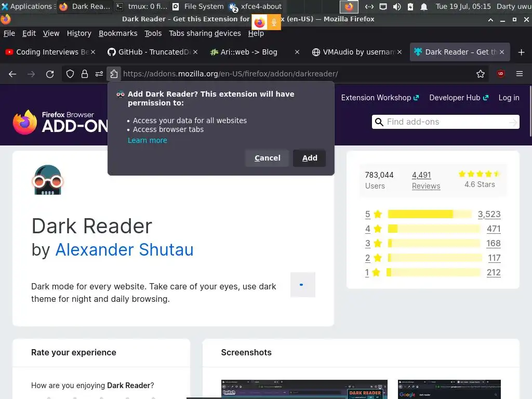The image size is (532, 399).
Task: Open the Help menu
Action: click(256, 33)
